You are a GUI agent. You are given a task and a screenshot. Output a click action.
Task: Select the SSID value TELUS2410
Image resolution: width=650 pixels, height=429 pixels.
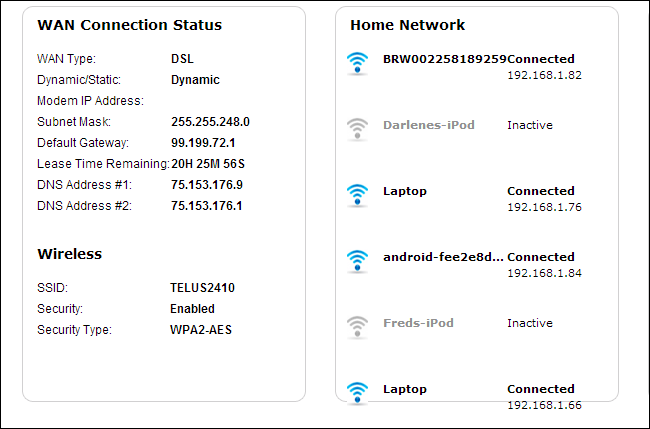click(202, 288)
